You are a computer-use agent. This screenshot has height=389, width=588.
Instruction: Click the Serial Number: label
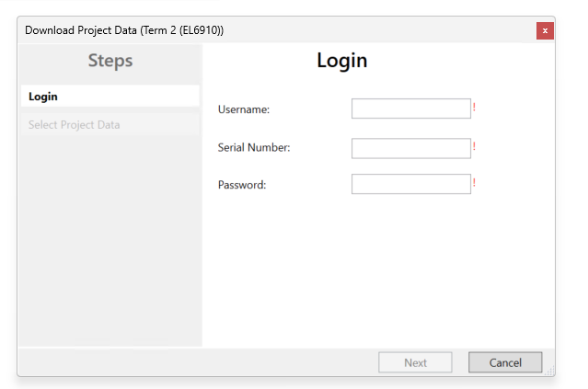(x=254, y=148)
